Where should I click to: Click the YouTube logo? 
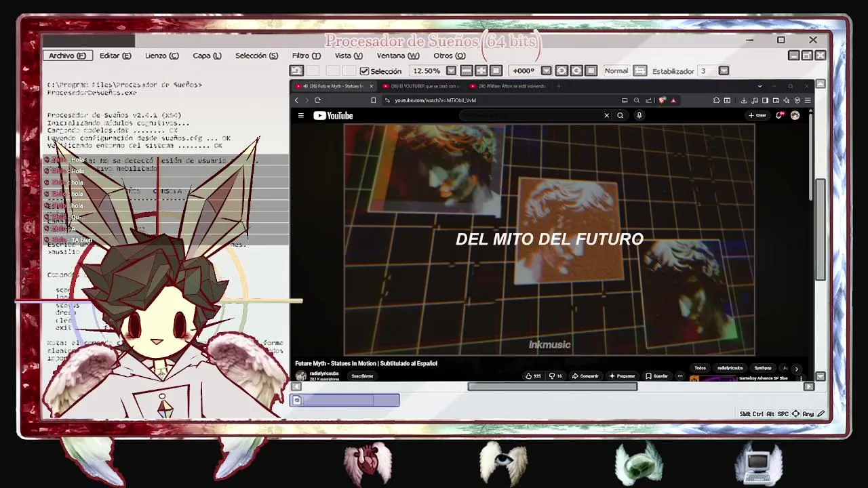(333, 115)
